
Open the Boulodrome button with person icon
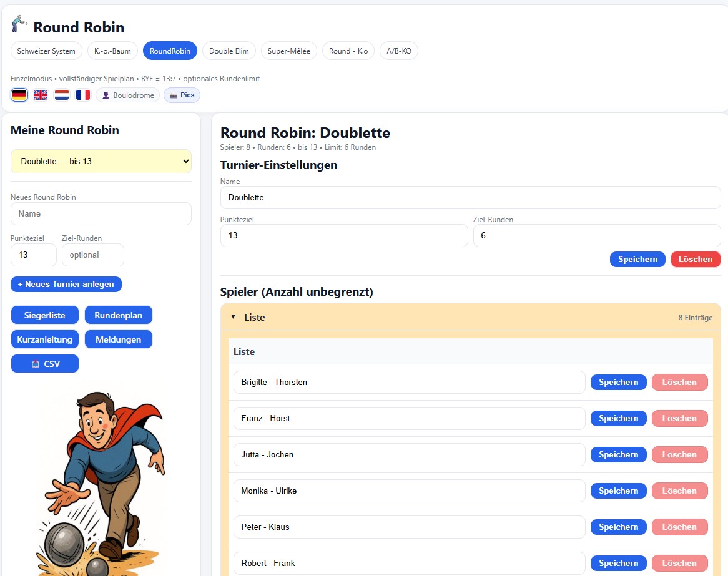tap(128, 95)
